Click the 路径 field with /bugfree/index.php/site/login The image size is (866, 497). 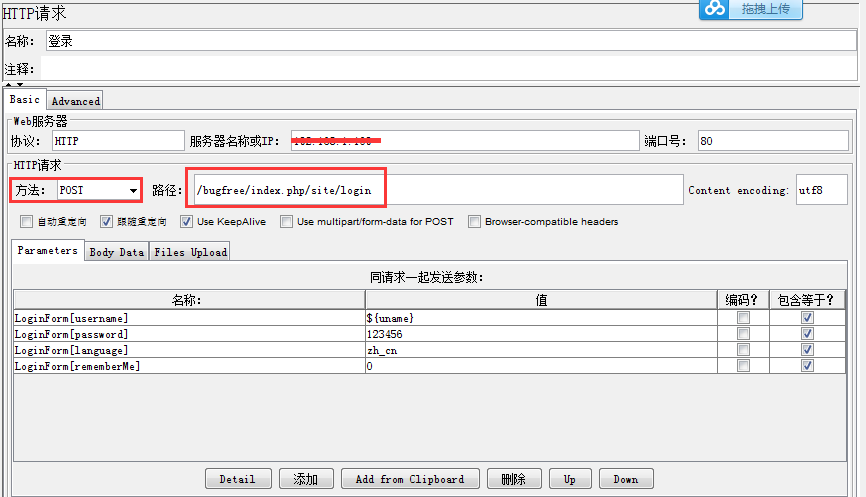[x=439, y=190]
